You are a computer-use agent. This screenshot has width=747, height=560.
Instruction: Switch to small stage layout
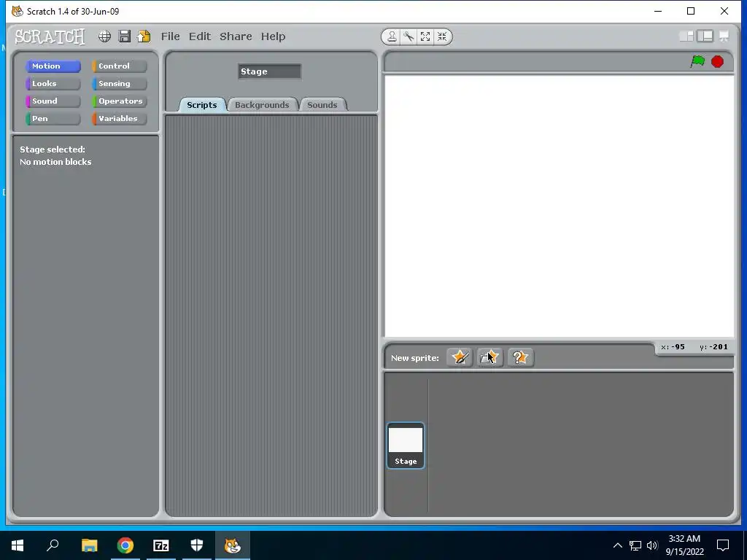pos(686,36)
